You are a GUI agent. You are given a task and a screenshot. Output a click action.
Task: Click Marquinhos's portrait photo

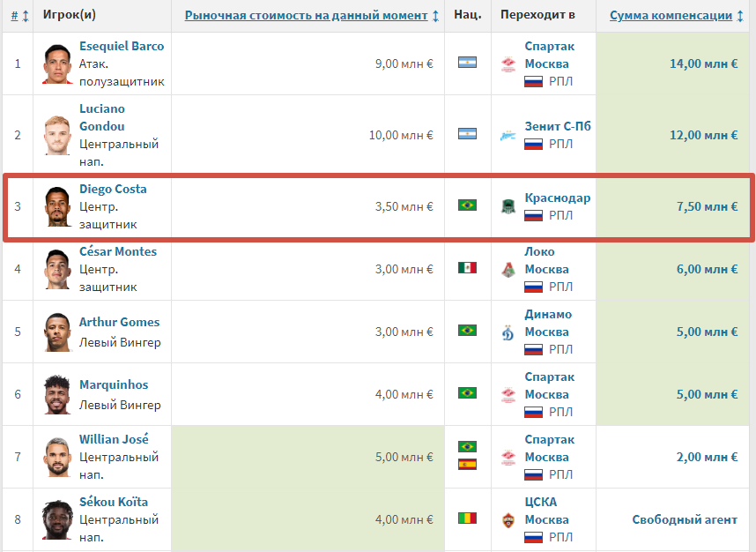pos(57,395)
